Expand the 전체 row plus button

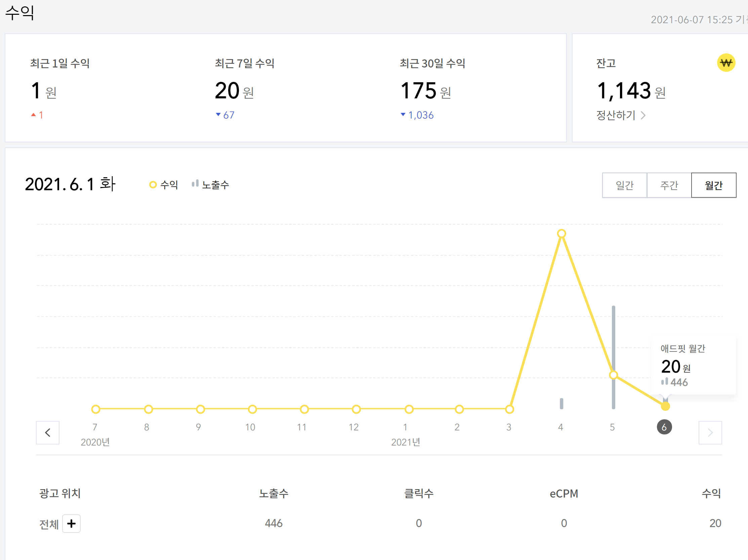coord(71,523)
